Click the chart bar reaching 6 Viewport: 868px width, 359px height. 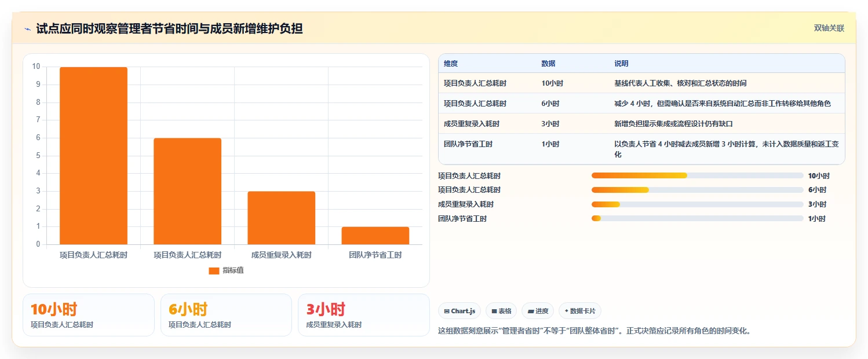coord(187,191)
